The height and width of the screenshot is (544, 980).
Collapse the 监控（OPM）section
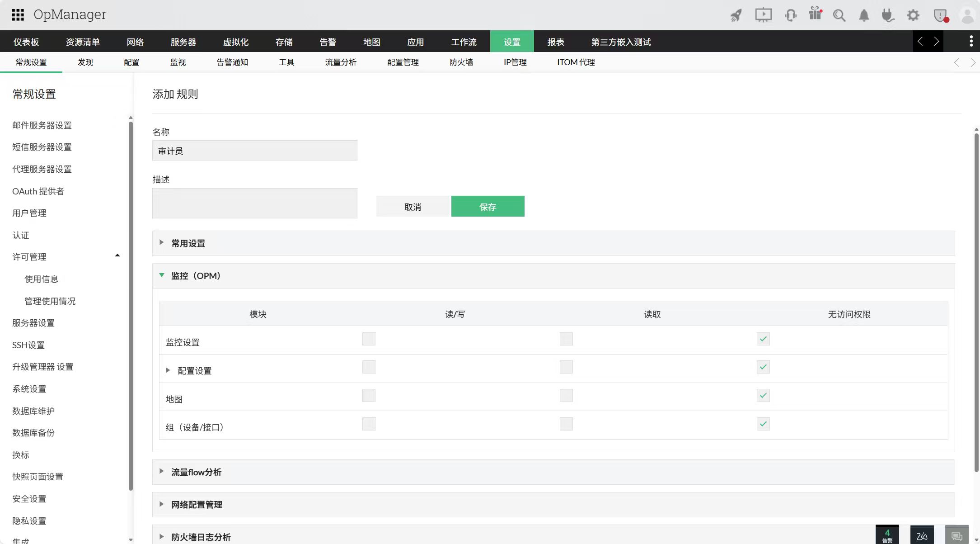pyautogui.click(x=162, y=275)
